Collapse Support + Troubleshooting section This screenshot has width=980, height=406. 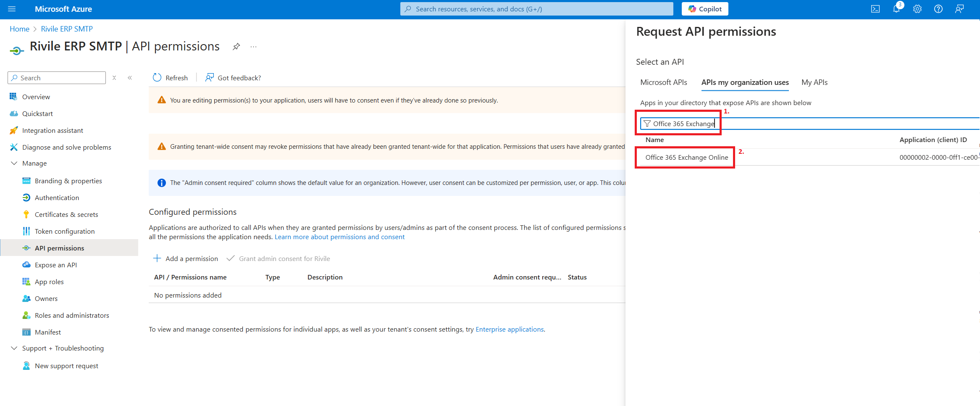pyautogui.click(x=14, y=348)
